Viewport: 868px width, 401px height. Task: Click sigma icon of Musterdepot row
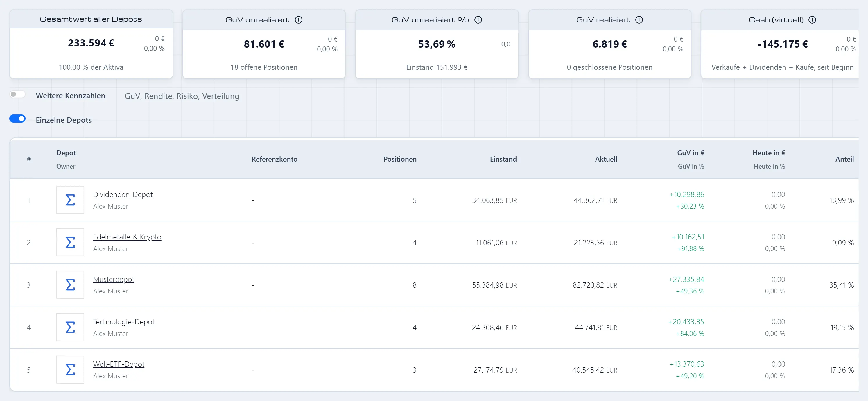point(70,285)
